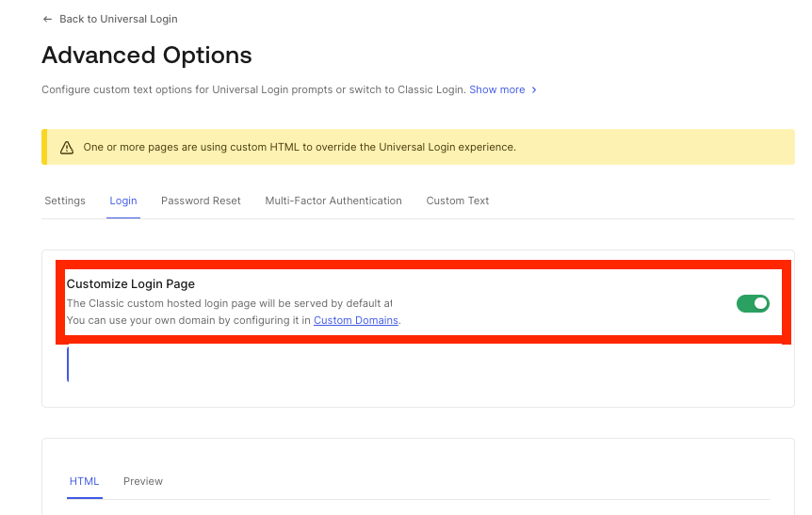Viewport: 812px width, 515px height.
Task: Open the Settings tab
Action: coord(65,201)
